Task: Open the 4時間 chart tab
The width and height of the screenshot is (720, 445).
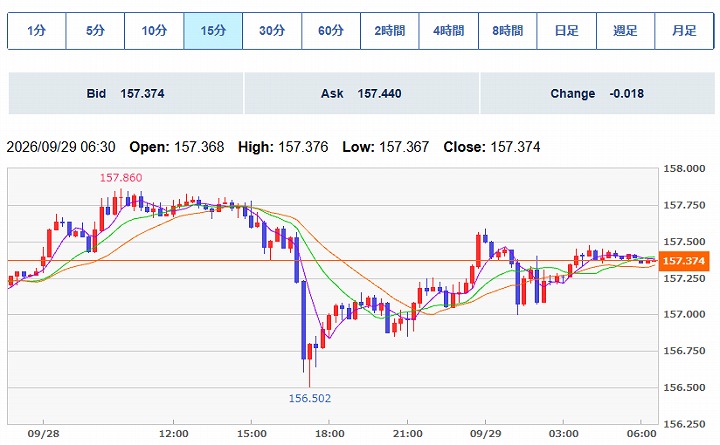Action: coord(449,31)
